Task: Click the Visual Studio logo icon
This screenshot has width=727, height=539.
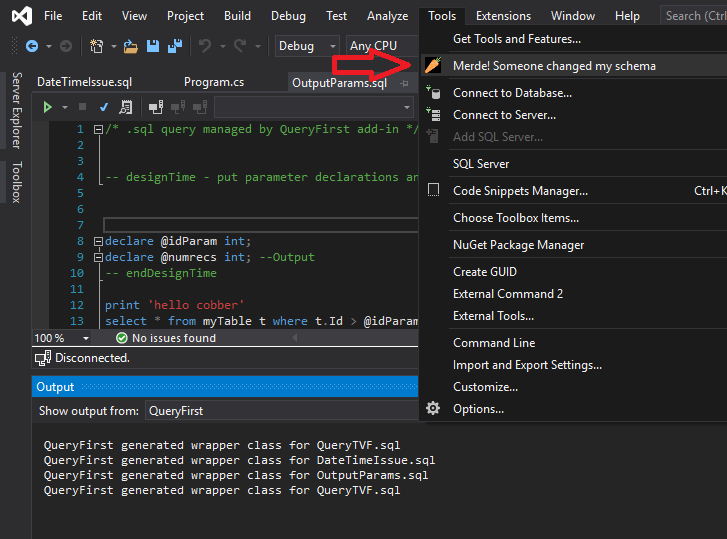Action: [22, 16]
